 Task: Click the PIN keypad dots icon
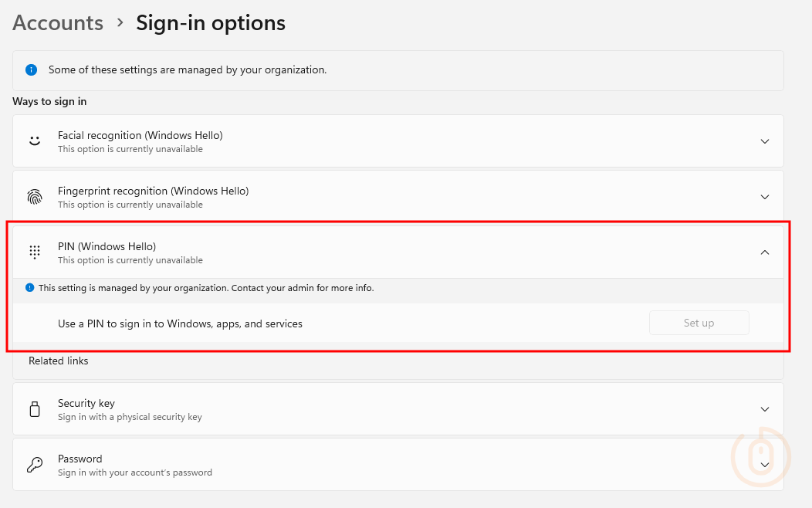coord(34,252)
